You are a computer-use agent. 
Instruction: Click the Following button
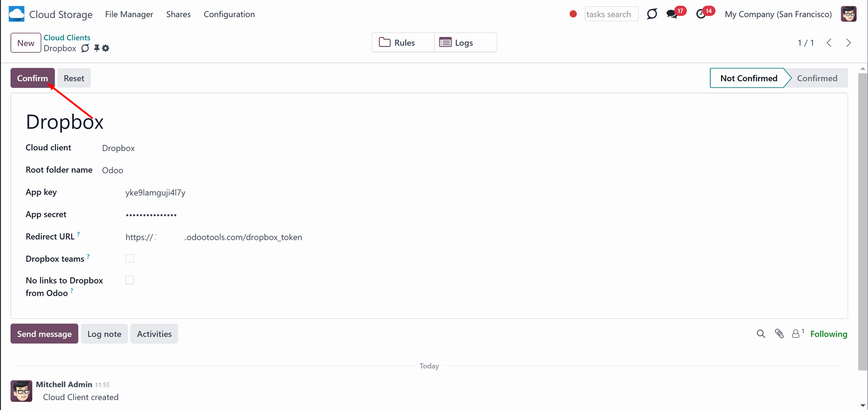(x=829, y=334)
